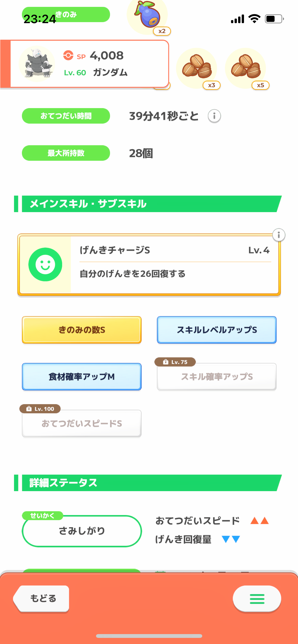This screenshot has width=298, height=644.
Task: Open the green hamburger menu button
Action: (x=257, y=599)
